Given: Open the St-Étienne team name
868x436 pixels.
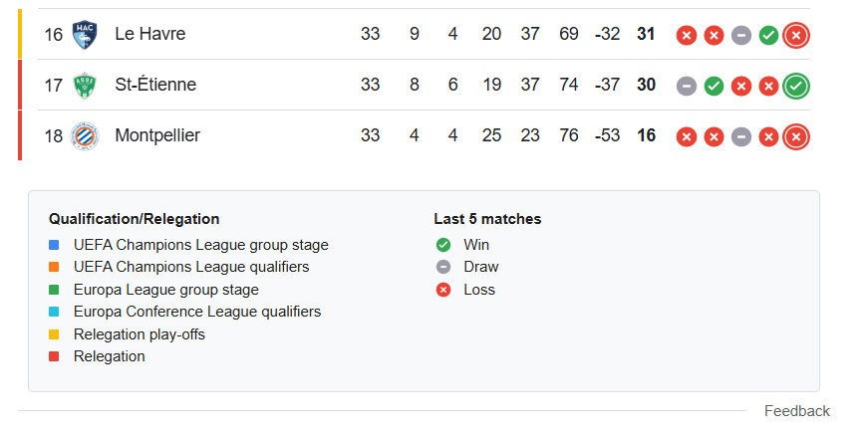Looking at the screenshot, I should (155, 85).
